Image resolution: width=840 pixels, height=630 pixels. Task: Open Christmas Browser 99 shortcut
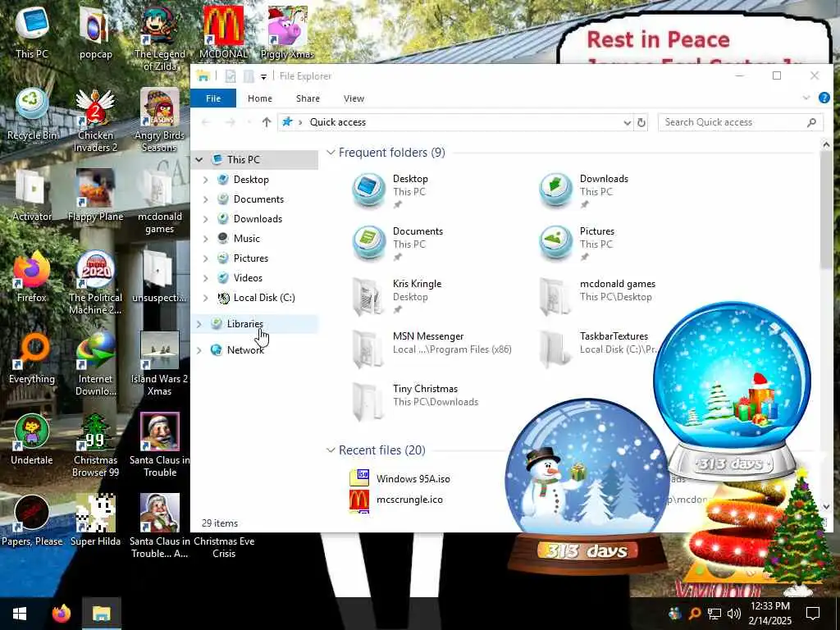pos(95,445)
